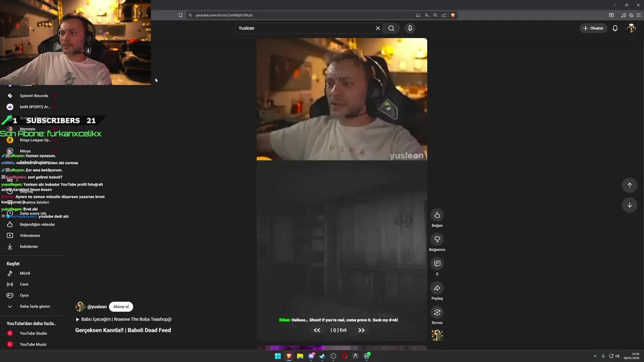Run the YouTube search with magnifier
This screenshot has height=362, width=644.
click(391, 28)
